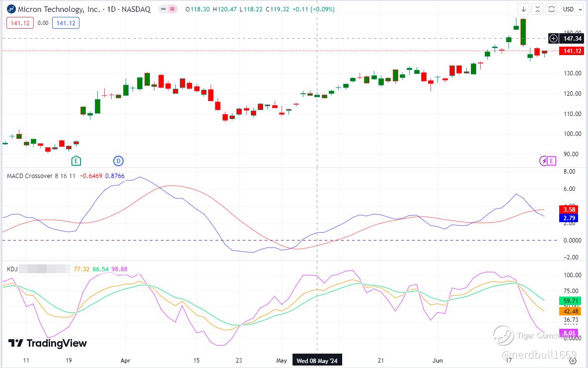
Task: Click the red 3.58 MACD scale label
Action: (569, 210)
